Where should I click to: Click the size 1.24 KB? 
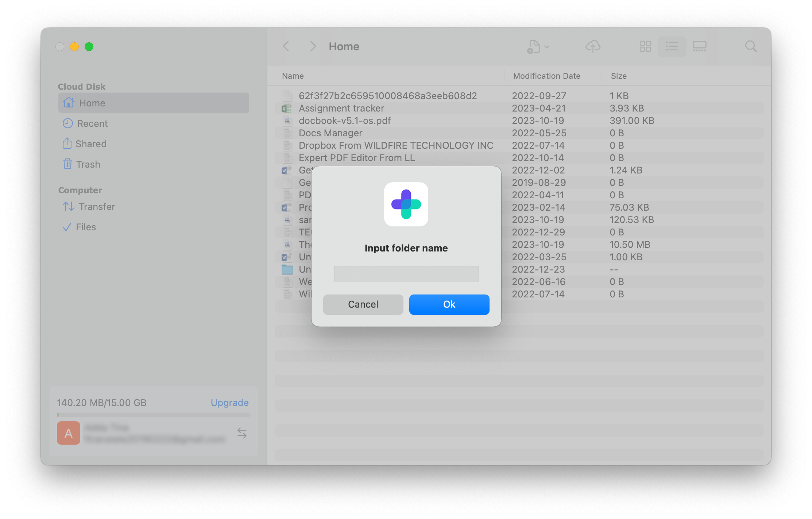(x=626, y=170)
